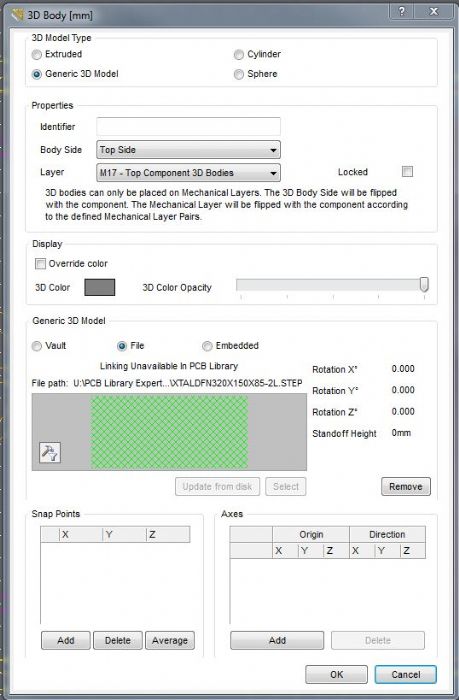Choose the Sphere model type
The width and height of the screenshot is (459, 700).
coord(239,74)
